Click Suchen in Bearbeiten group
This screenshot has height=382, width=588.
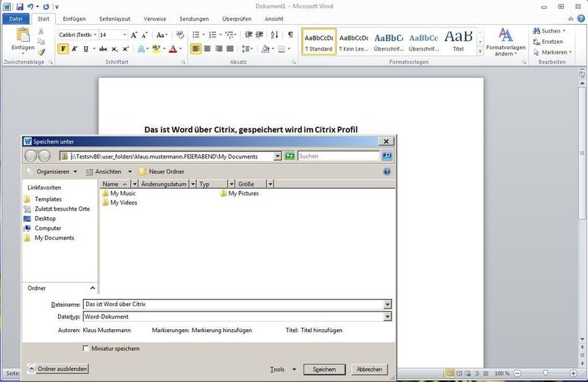tap(549, 31)
